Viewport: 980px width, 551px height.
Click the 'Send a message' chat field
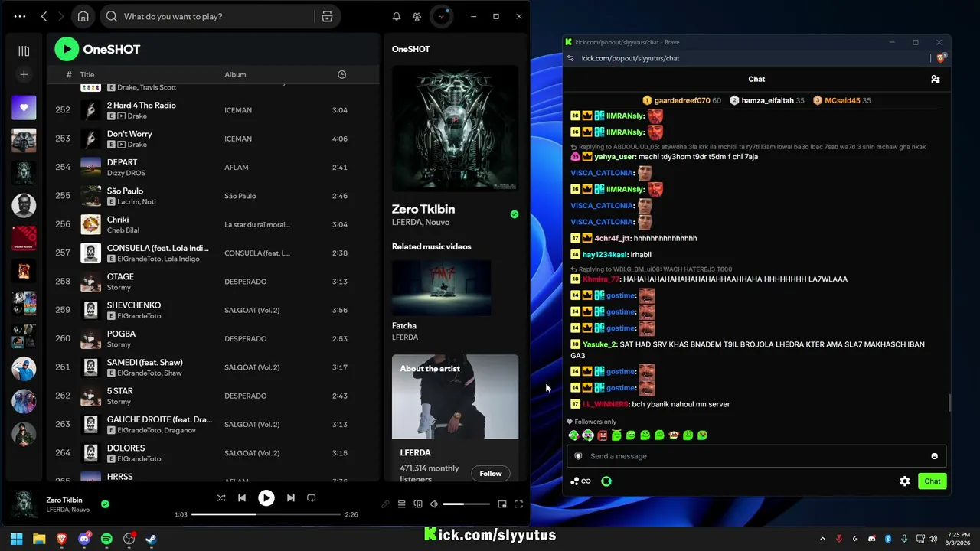tap(756, 456)
